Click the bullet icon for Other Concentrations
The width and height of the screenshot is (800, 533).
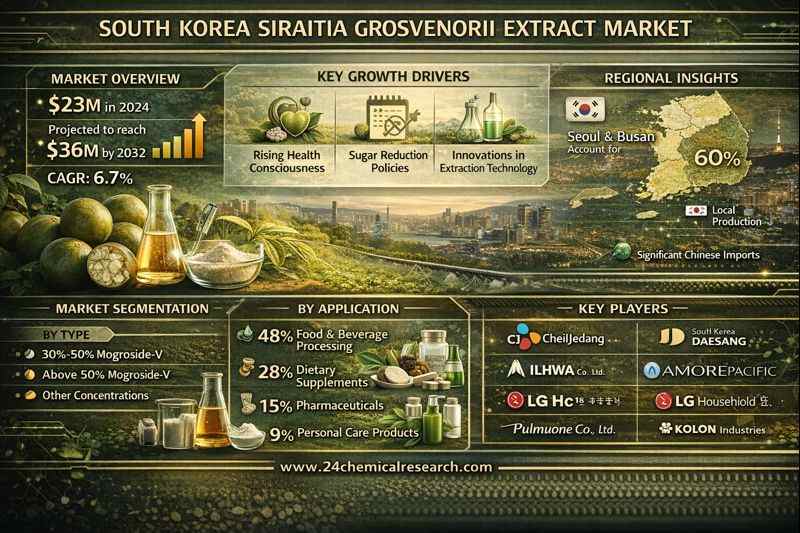pos(31,395)
